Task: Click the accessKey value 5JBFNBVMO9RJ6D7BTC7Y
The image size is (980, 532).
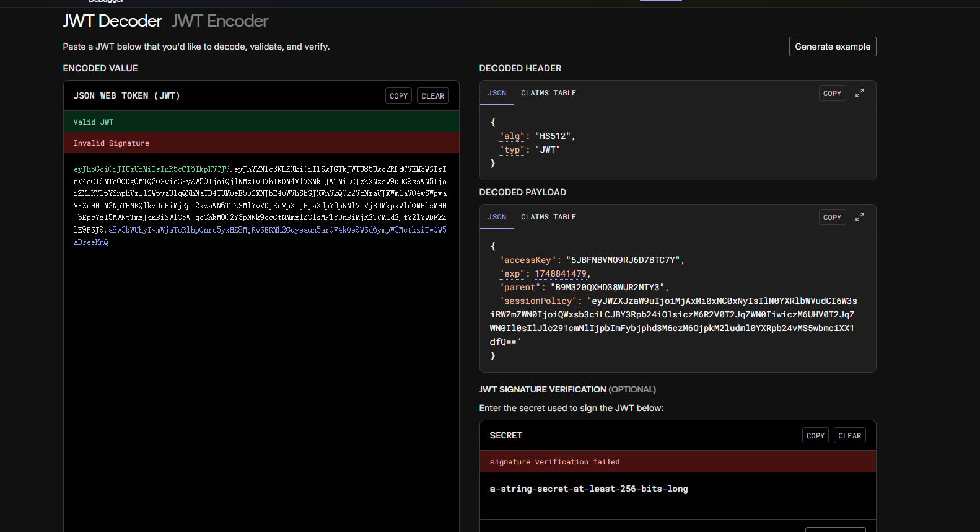Action: [x=623, y=260]
